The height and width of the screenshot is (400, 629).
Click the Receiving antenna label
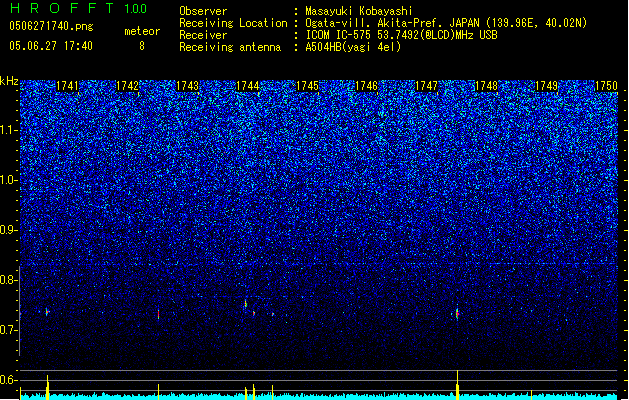pyautogui.click(x=230, y=47)
